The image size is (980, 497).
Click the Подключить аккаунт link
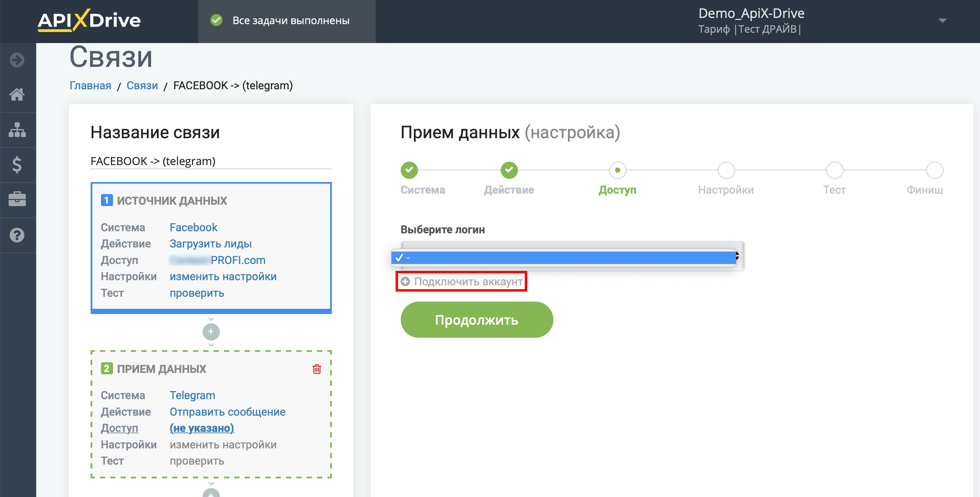point(468,282)
